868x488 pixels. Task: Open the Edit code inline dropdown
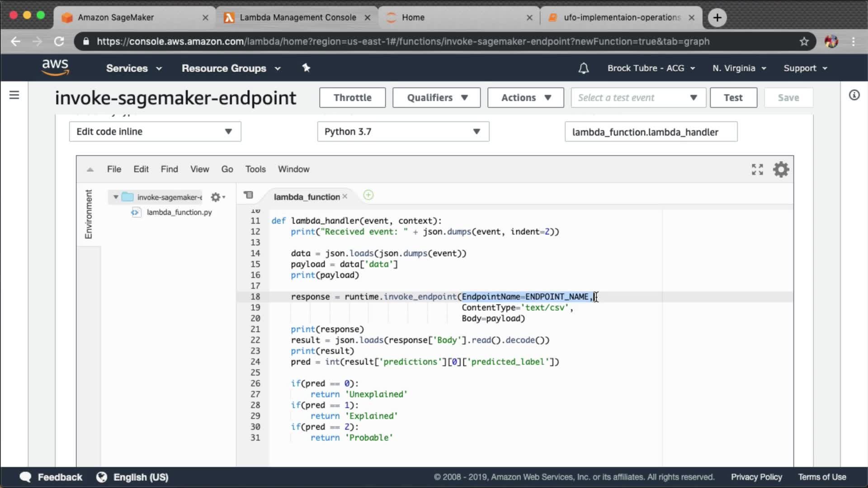tap(155, 131)
